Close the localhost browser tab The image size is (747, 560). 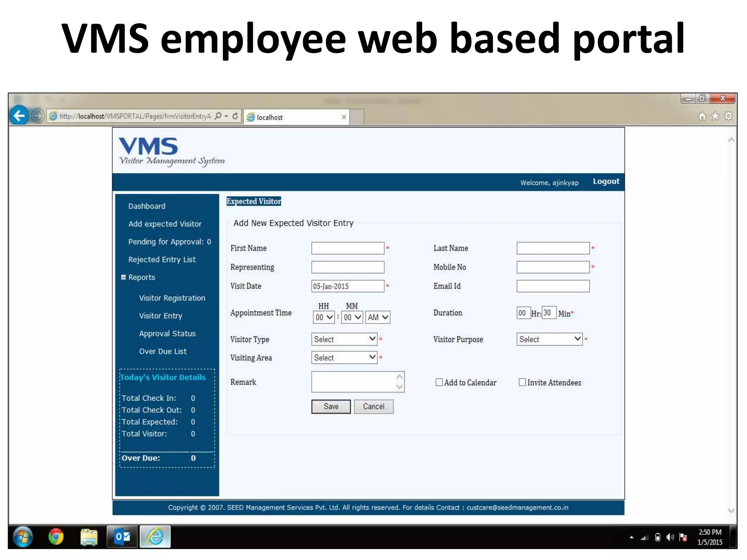[x=344, y=117]
